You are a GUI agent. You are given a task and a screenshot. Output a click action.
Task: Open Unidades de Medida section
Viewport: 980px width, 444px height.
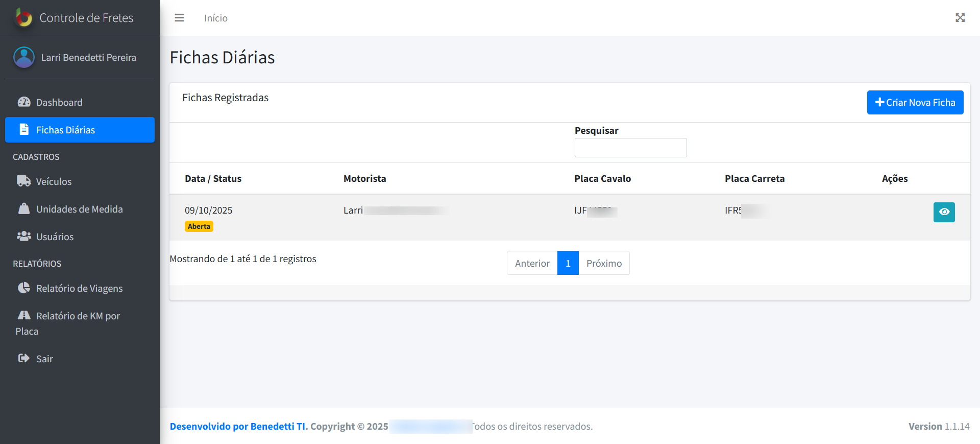[x=79, y=209]
